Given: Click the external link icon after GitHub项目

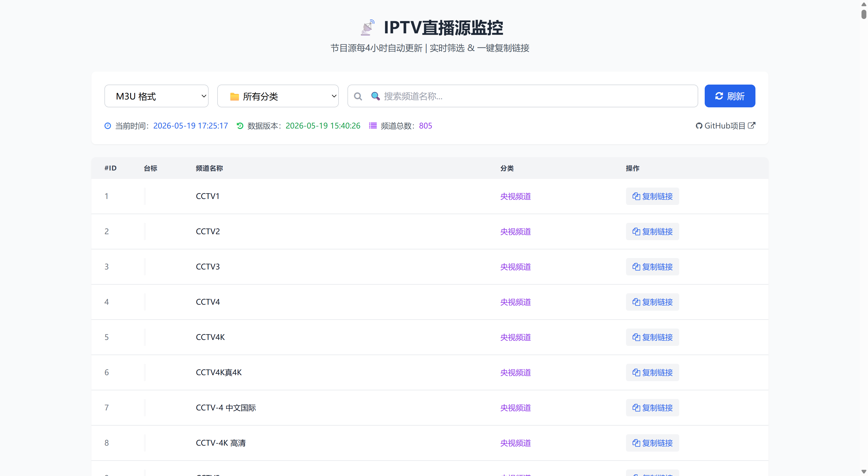Looking at the screenshot, I should click(751, 125).
